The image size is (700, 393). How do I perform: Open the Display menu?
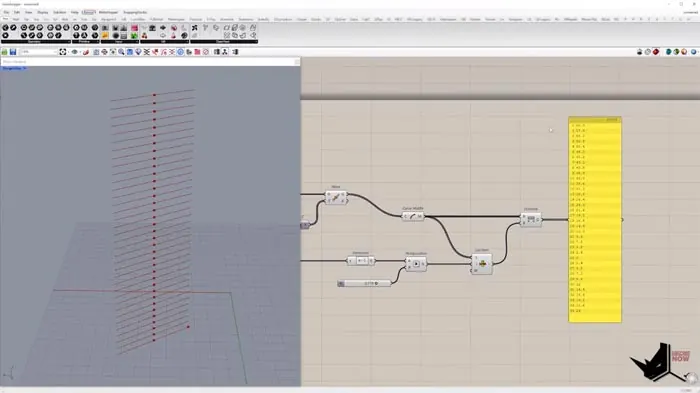(x=43, y=13)
